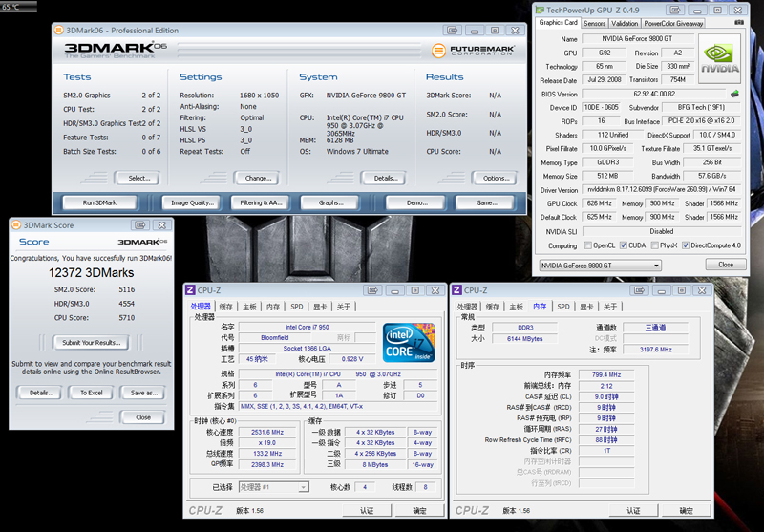
Task: Select the Graphics Card tab in GPU-Z
Action: click(x=558, y=23)
